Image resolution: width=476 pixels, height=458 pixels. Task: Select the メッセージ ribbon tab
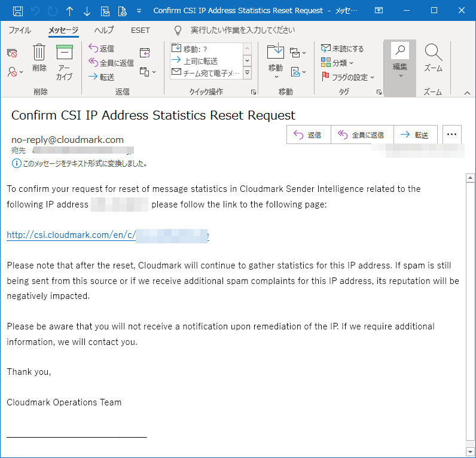click(63, 30)
